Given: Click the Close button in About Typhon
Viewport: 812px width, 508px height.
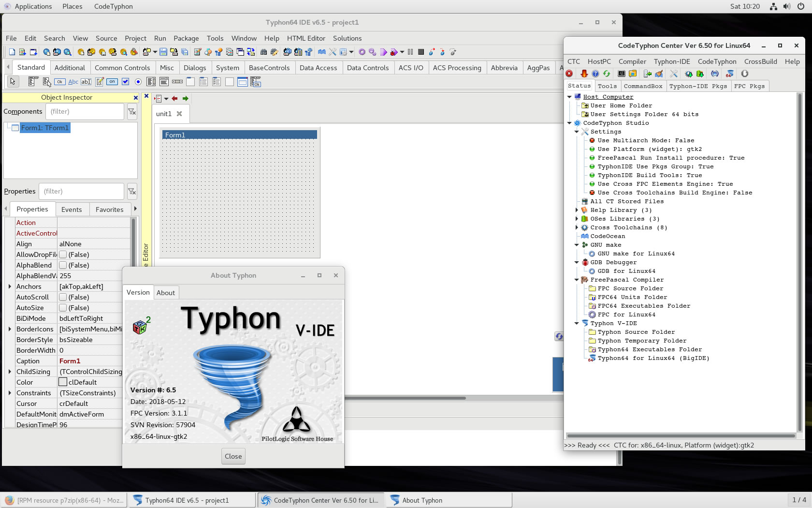Looking at the screenshot, I should (x=233, y=456).
